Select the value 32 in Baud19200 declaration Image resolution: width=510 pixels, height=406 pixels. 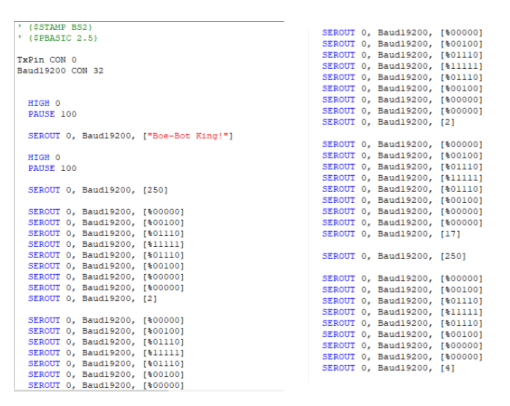tap(98, 71)
